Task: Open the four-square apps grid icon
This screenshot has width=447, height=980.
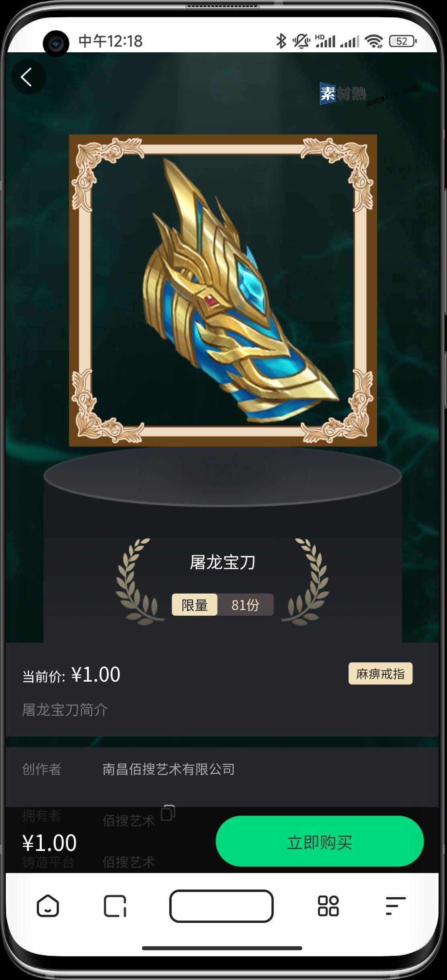Action: tap(328, 906)
